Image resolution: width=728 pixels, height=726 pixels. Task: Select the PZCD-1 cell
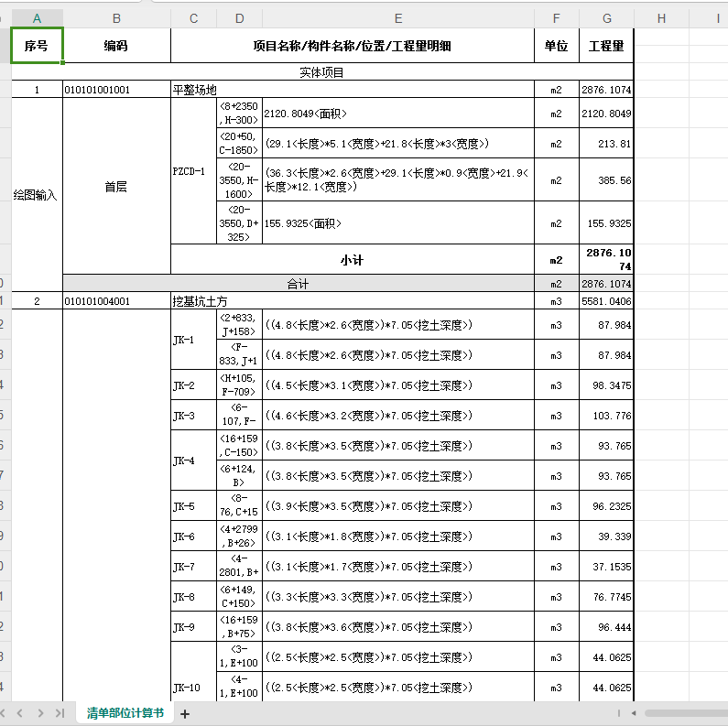click(x=193, y=171)
